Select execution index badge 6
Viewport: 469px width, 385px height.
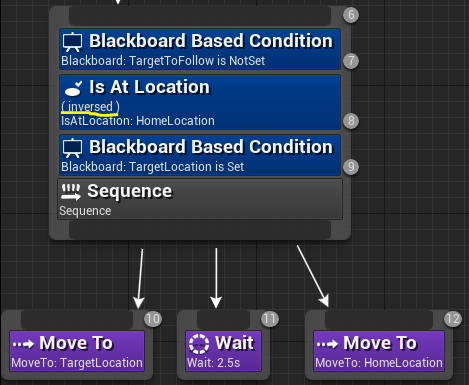pyautogui.click(x=351, y=15)
